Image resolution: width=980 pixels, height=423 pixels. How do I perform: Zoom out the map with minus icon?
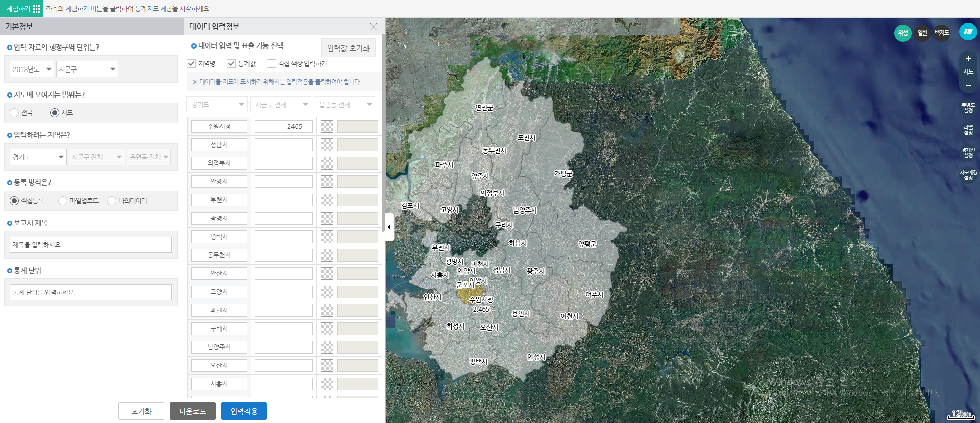coord(968,85)
